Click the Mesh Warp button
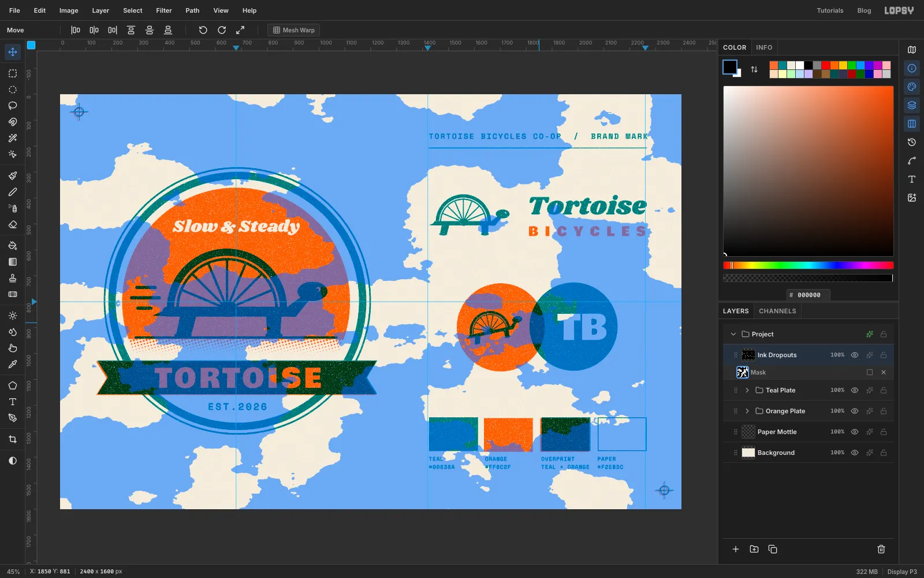This screenshot has height=578, width=924. 293,30
